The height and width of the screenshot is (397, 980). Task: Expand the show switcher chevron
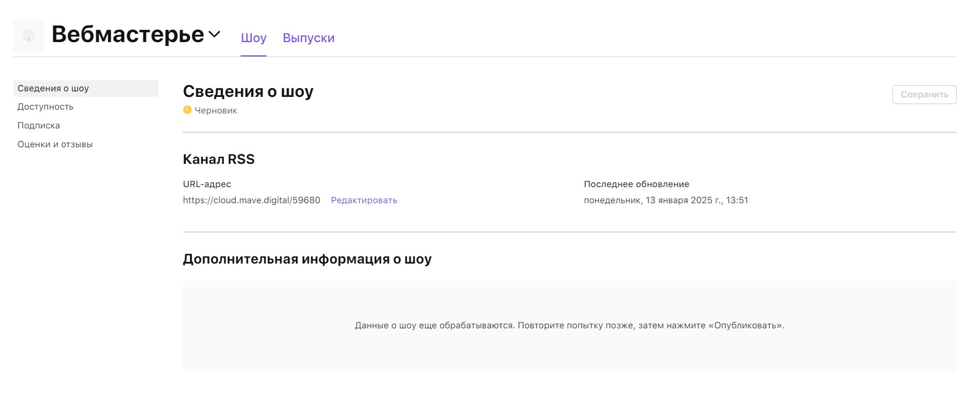click(215, 34)
